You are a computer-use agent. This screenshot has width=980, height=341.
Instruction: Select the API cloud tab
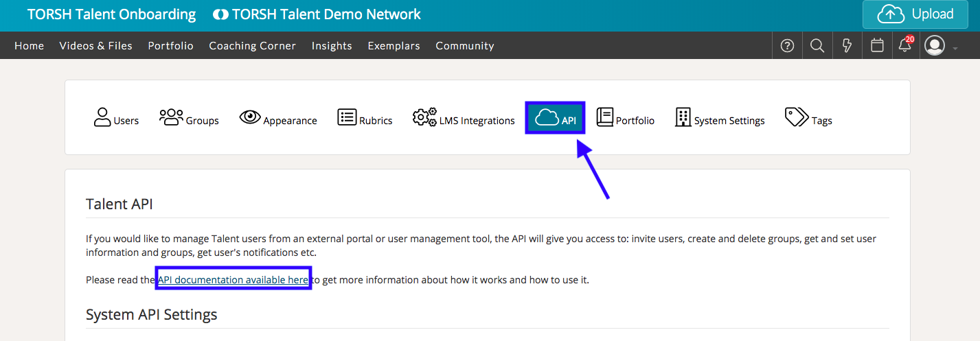click(x=555, y=118)
